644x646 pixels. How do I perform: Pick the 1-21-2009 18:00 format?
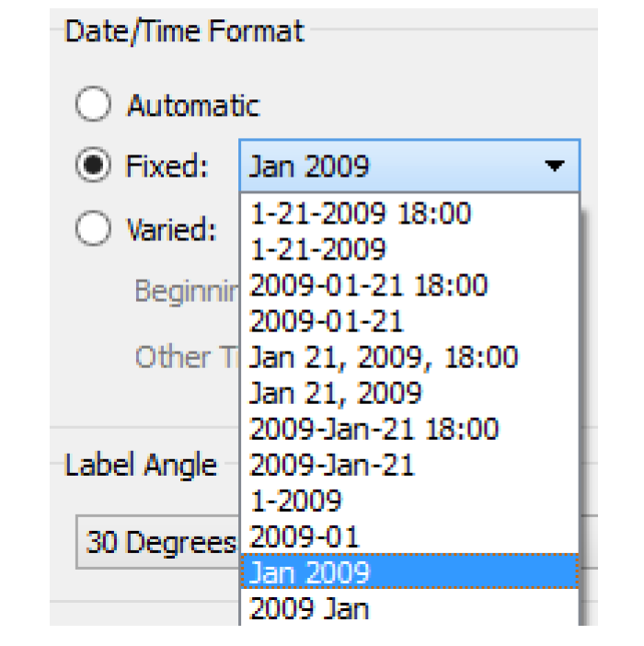361,213
